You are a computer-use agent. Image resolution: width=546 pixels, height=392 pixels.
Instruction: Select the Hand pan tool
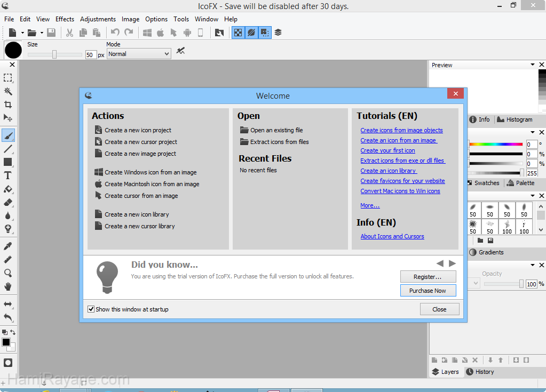tap(8, 286)
